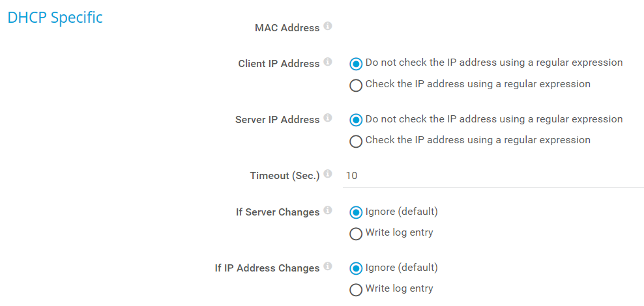Click the Client IP Address label text
644x306 pixels.
coord(279,64)
